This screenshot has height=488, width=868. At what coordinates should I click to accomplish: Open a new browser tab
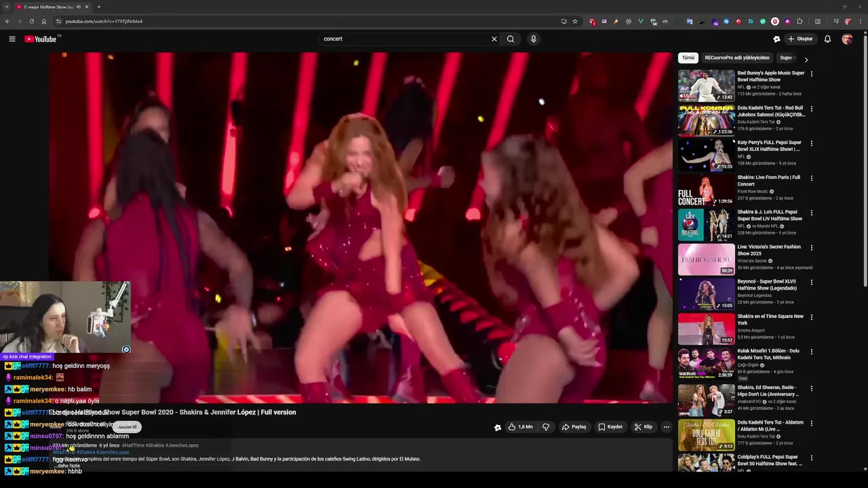coord(99,7)
